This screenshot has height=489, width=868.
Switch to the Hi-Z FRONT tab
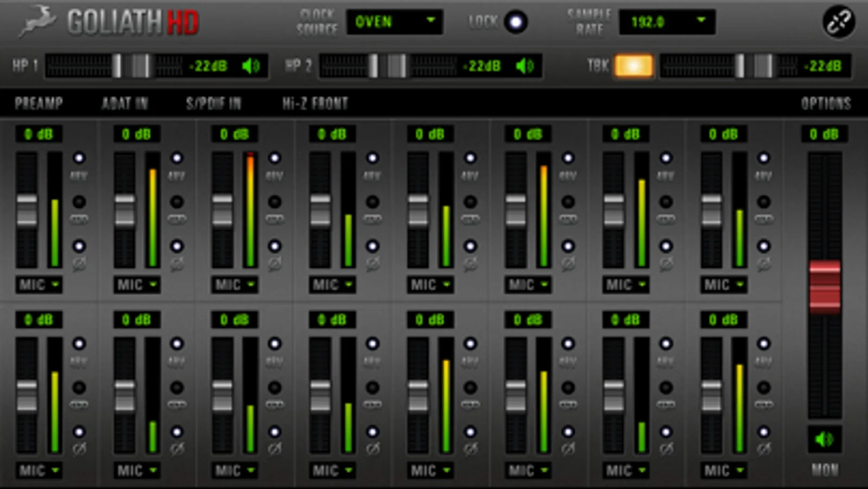coord(315,103)
